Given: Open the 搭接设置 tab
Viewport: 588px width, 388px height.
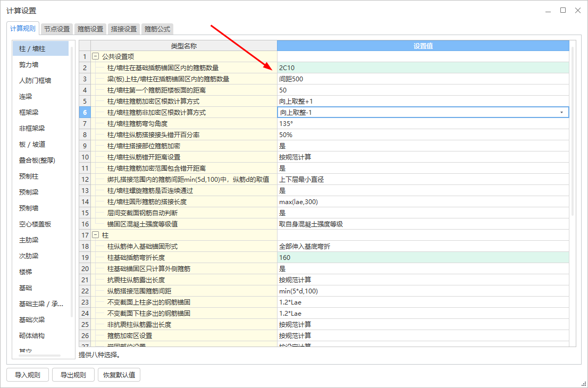Looking at the screenshot, I should (124, 29).
